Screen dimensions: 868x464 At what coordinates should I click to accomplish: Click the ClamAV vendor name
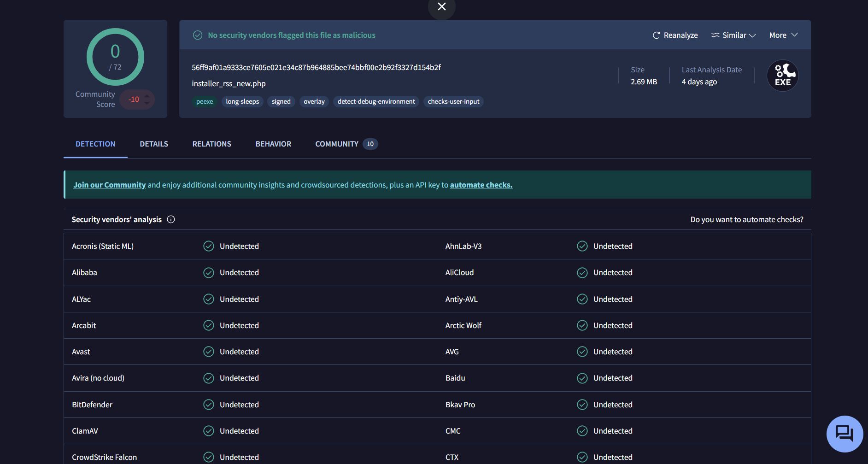pos(85,431)
